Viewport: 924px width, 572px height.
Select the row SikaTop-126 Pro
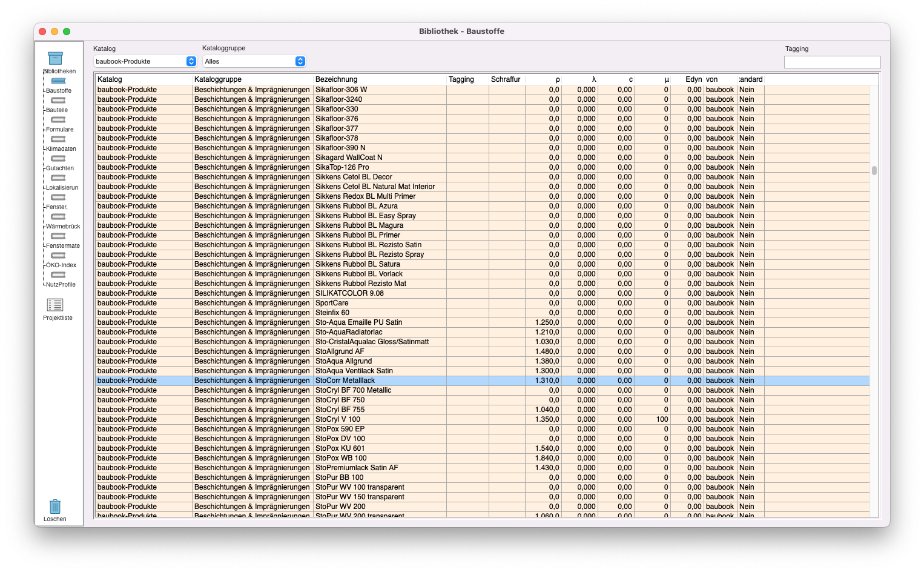tap(483, 167)
